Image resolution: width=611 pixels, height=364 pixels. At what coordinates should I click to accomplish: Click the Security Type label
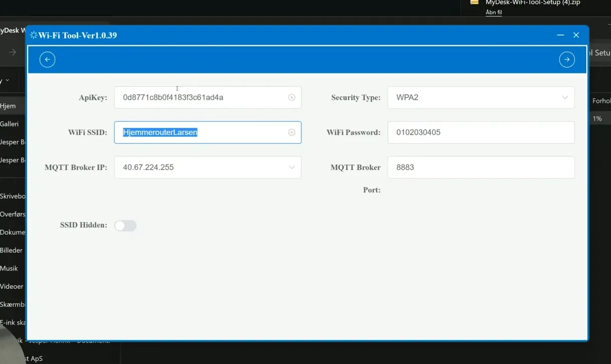coord(355,98)
